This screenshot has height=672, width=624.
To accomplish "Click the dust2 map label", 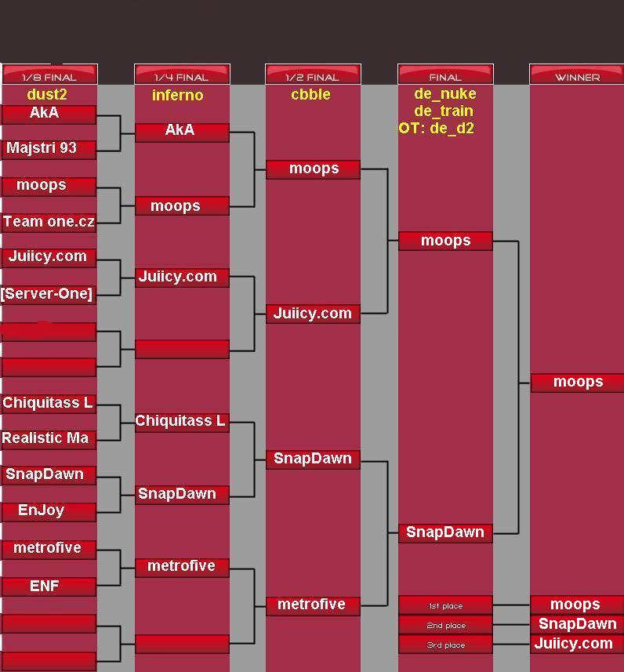I will pos(47,94).
